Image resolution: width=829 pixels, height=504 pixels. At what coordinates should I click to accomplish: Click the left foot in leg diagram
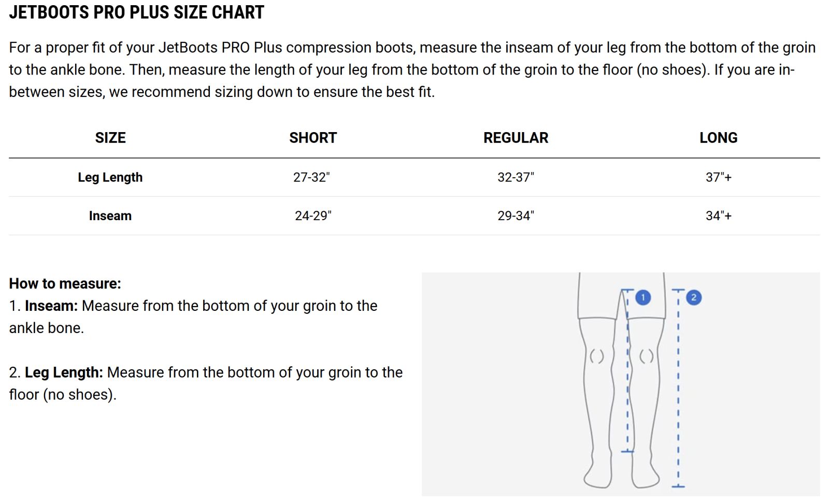[x=598, y=472]
